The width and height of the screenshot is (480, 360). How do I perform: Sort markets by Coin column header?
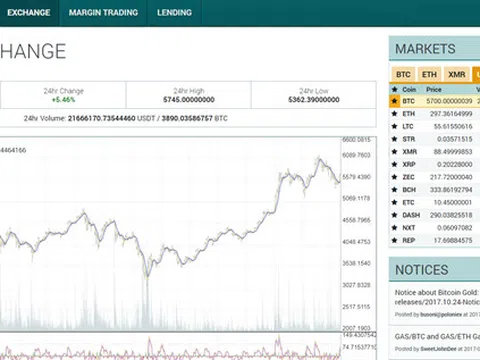(x=409, y=89)
